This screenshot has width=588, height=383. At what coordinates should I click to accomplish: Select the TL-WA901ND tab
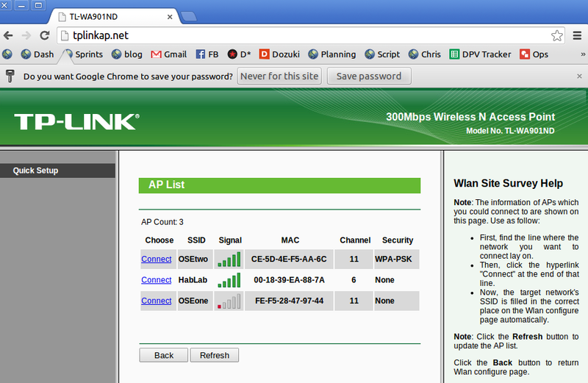(115, 16)
